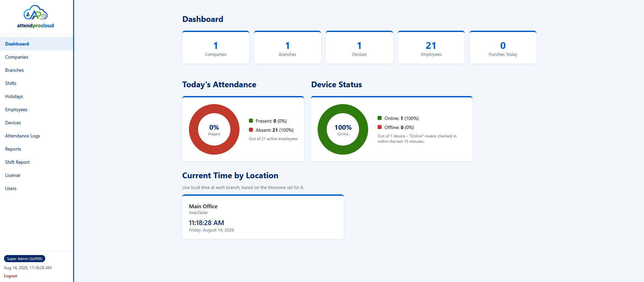
Task: Click the Device Status heading
Action: tap(336, 85)
